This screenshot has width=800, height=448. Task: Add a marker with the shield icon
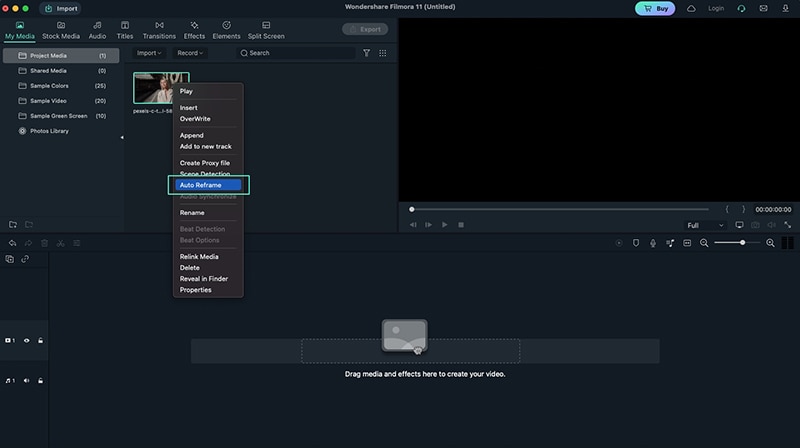click(x=636, y=243)
